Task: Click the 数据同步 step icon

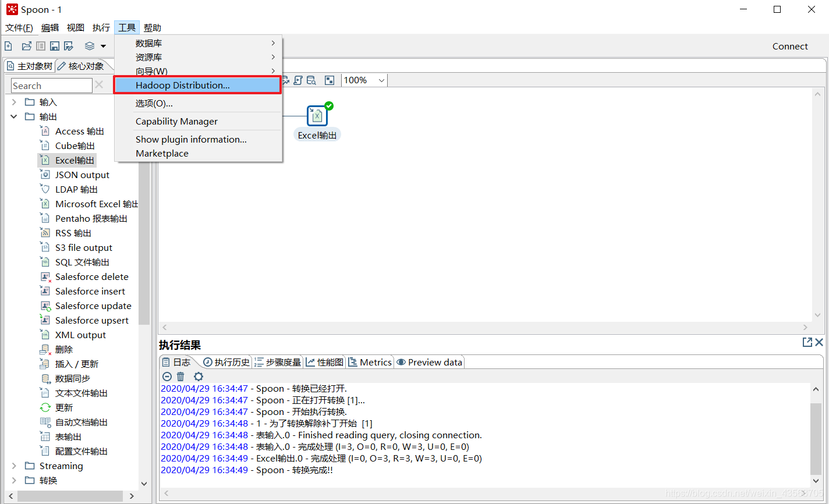Action: (x=45, y=378)
